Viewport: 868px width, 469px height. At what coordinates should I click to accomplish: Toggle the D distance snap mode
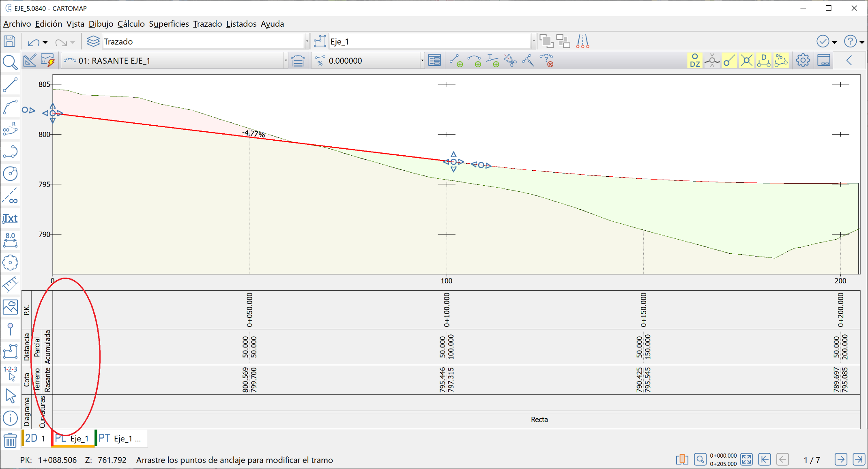(764, 60)
